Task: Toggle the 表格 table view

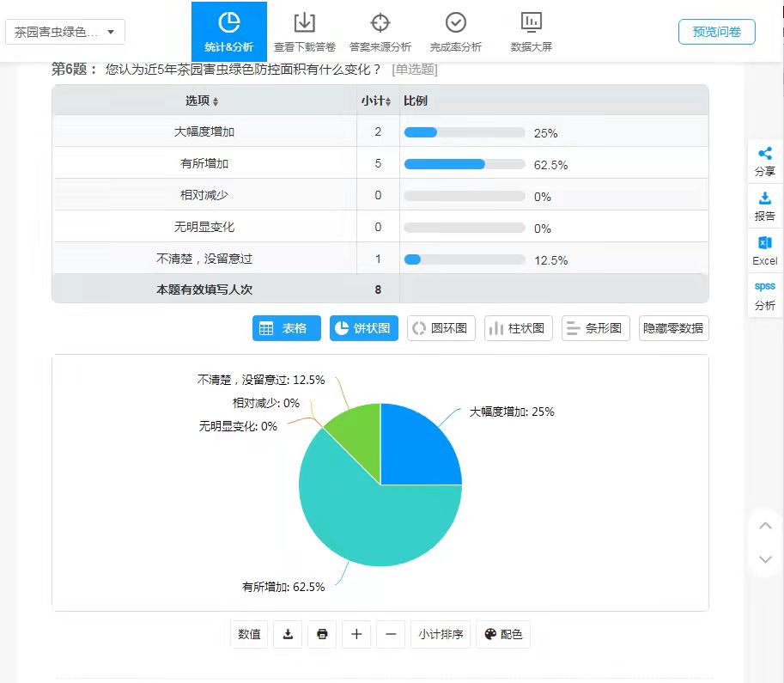Action: pyautogui.click(x=287, y=328)
